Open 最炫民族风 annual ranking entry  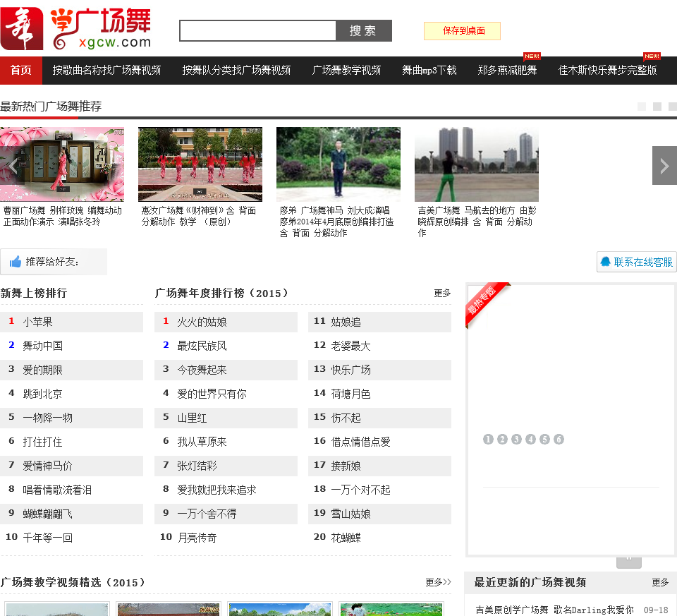(x=202, y=346)
